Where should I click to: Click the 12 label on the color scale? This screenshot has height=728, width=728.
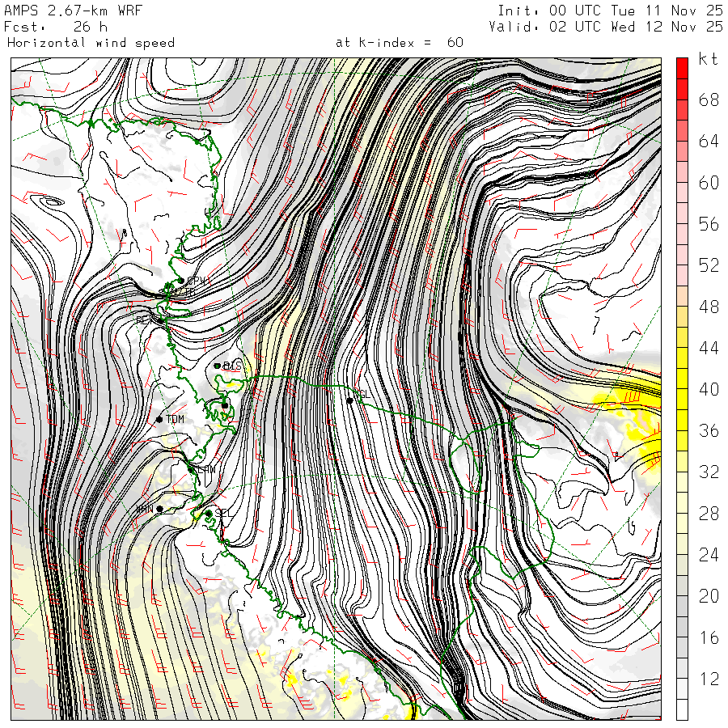(x=709, y=679)
